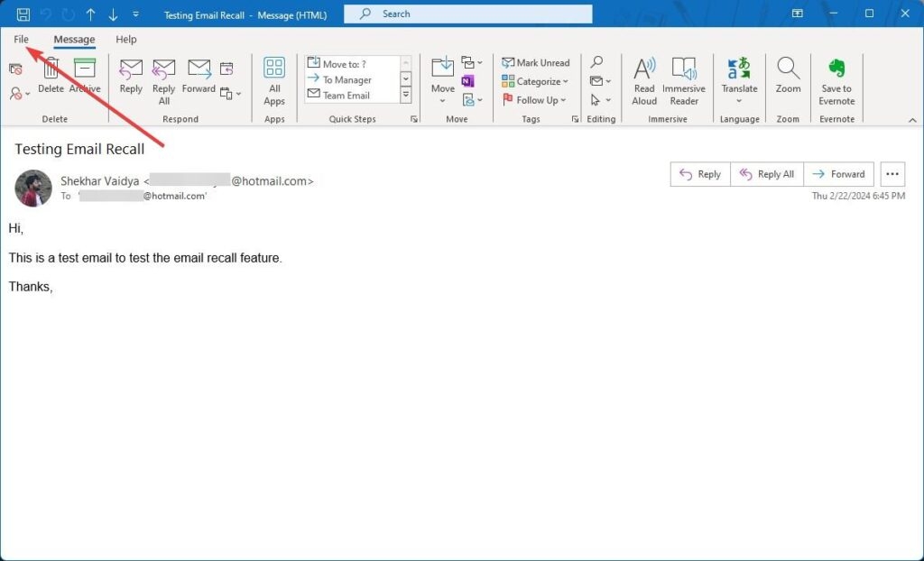Image resolution: width=924 pixels, height=561 pixels.
Task: Expand the Quick Steps gallery with More arrow
Action: [406, 95]
